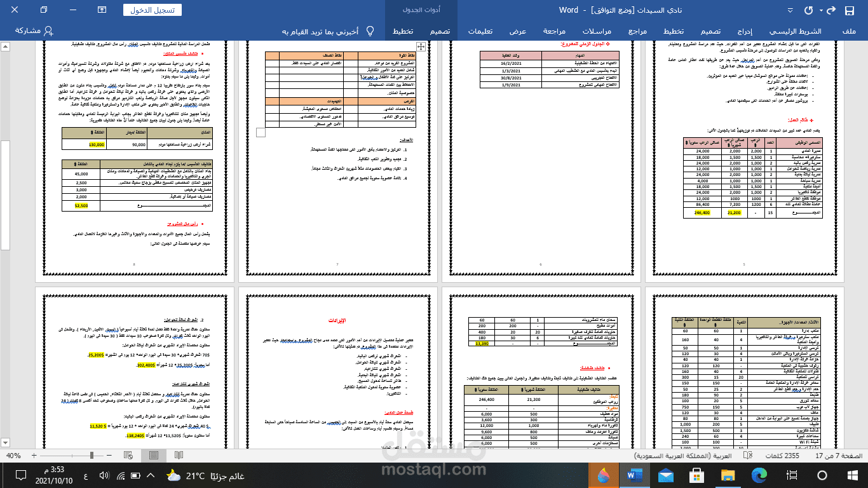Open Task View on taskbar
The height and width of the screenshot is (488, 868).
(x=792, y=476)
